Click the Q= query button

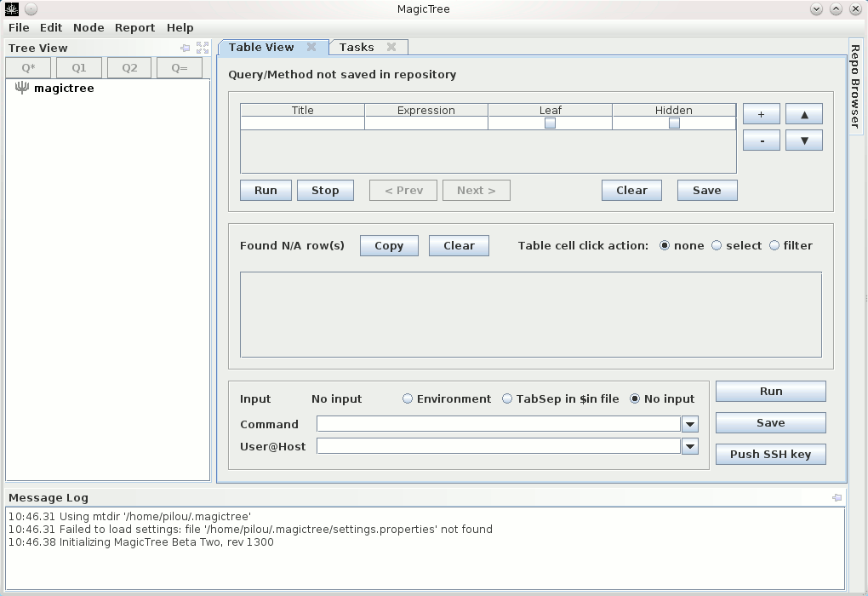(x=180, y=68)
